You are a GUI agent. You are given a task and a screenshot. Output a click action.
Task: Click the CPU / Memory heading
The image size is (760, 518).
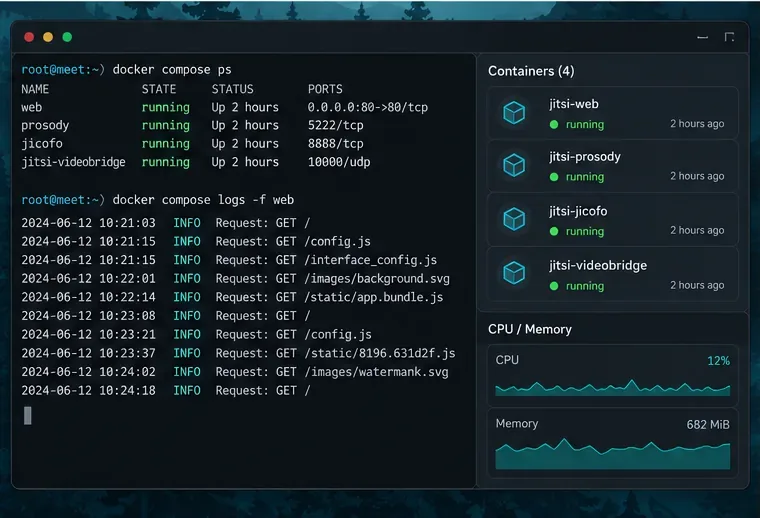(530, 330)
